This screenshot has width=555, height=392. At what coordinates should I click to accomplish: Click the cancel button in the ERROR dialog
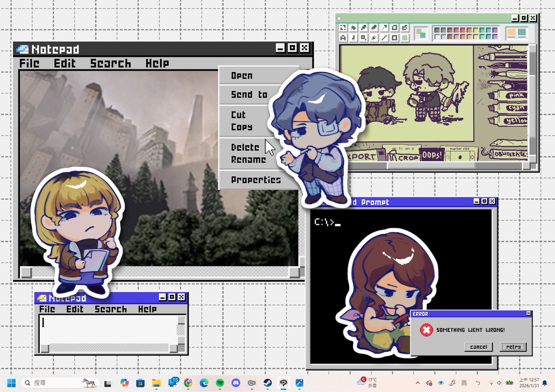[479, 347]
